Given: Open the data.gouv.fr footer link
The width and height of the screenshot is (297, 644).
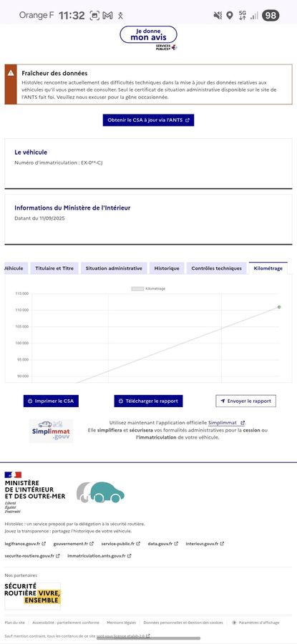Looking at the screenshot, I should click(x=162, y=543).
